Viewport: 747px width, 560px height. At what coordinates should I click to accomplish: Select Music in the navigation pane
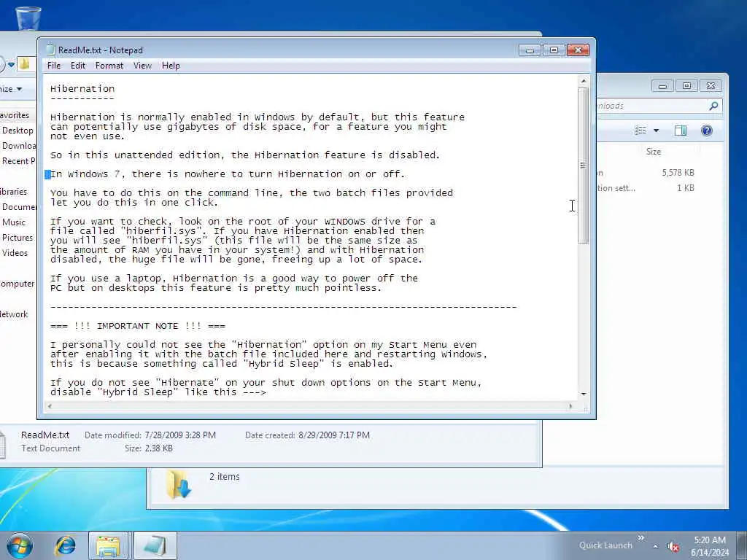pos(14,222)
